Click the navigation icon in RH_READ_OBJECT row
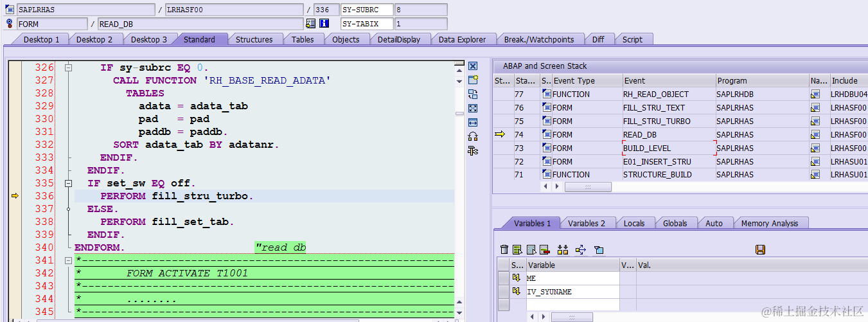The height and width of the screenshot is (322, 868). [x=815, y=94]
